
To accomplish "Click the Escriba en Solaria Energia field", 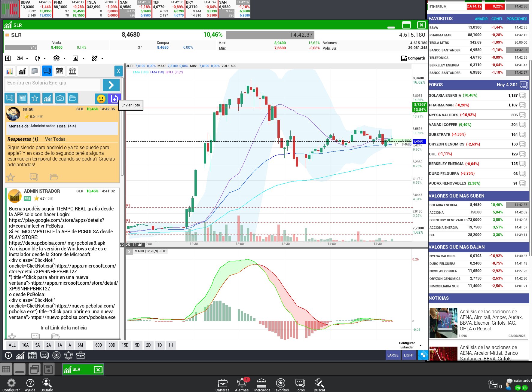I will [53, 85].
